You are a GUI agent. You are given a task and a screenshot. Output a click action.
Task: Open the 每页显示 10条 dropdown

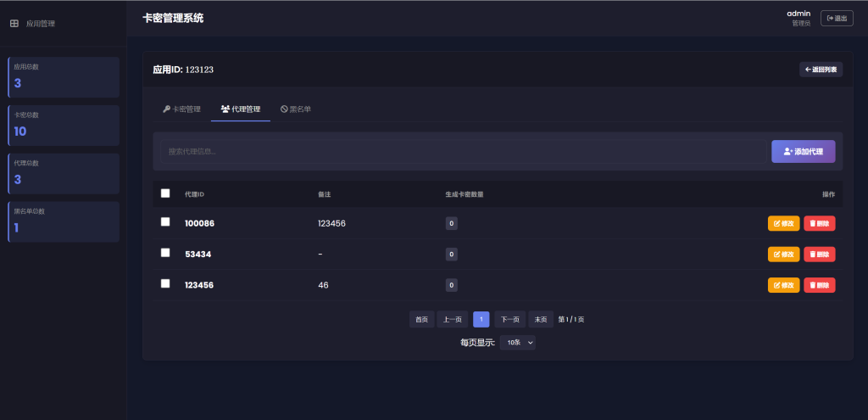[517, 342]
